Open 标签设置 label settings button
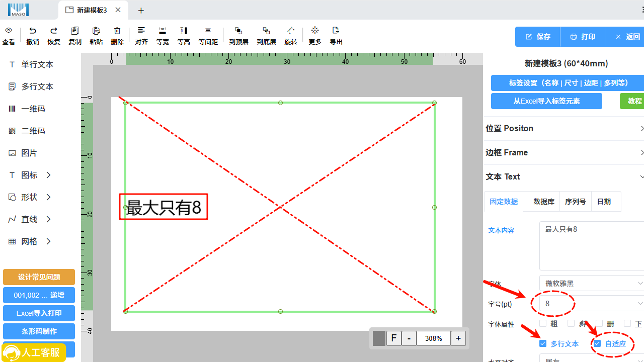The height and width of the screenshot is (362, 644). tap(568, 83)
